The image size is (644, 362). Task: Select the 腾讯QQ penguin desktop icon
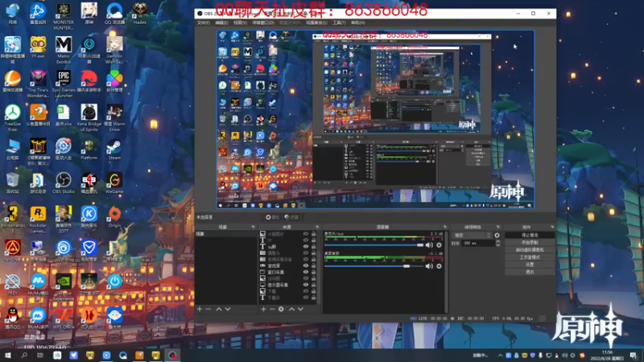pyautogui.click(x=12, y=319)
